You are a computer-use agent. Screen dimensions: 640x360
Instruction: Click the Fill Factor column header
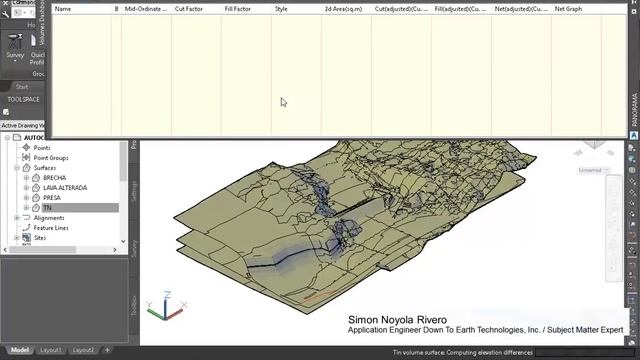pos(246,9)
